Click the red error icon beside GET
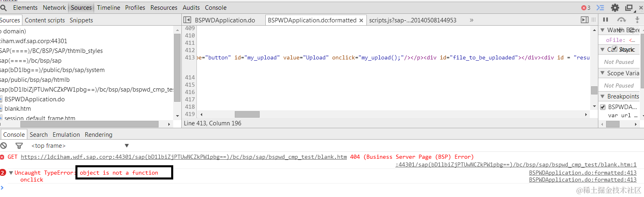Image resolution: width=644 pixels, height=197 pixels. tap(2, 157)
